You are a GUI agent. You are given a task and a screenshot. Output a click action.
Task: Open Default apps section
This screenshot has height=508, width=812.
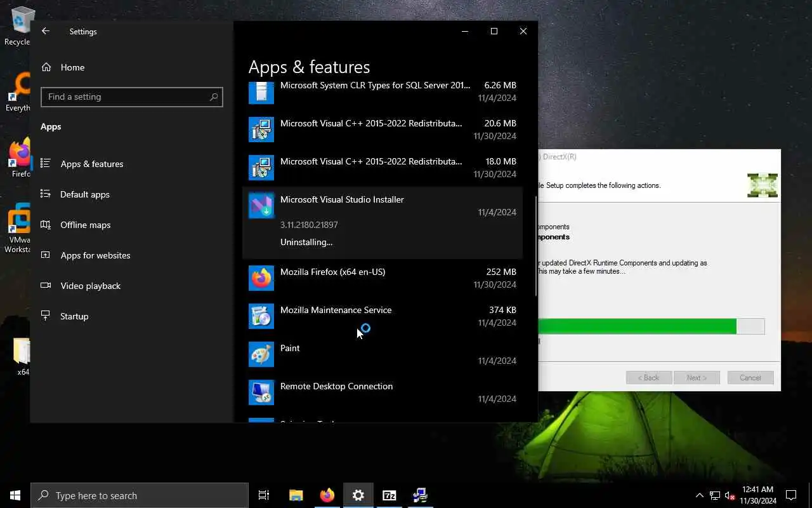point(85,194)
